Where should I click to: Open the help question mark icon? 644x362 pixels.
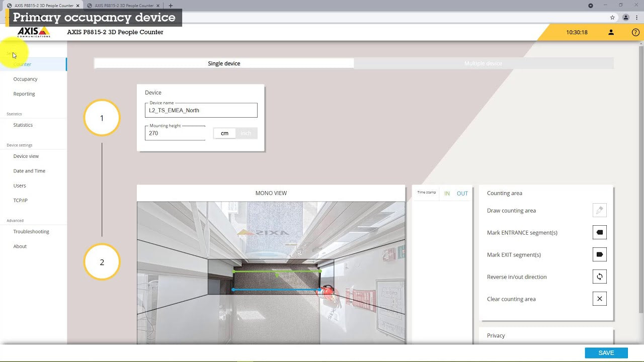[x=635, y=32]
